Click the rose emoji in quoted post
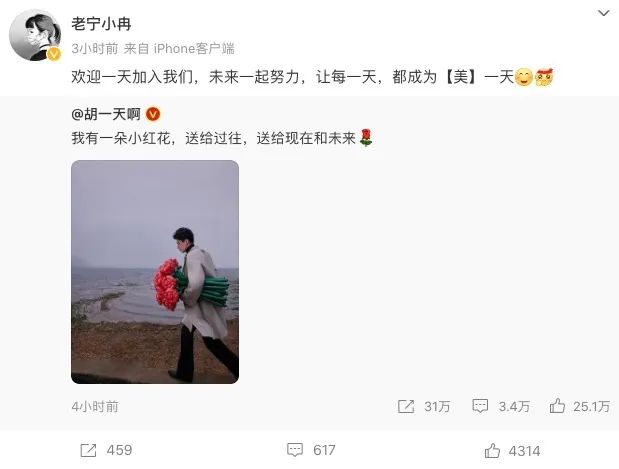 point(366,138)
